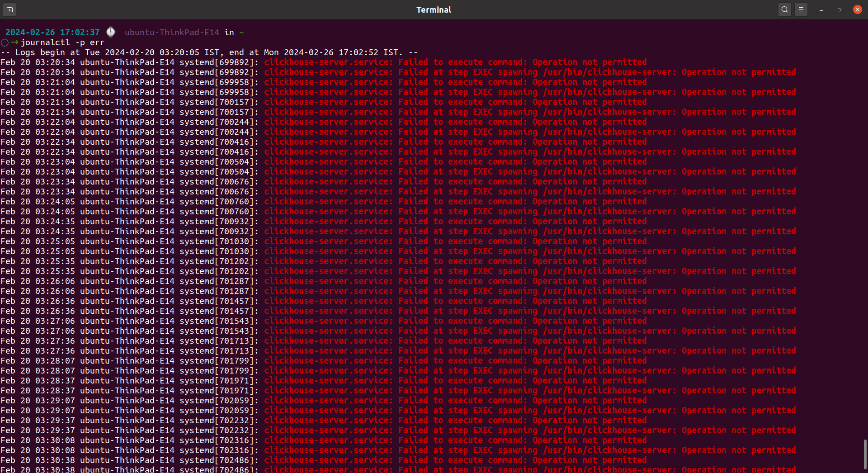The height and width of the screenshot is (473, 868).
Task: Click the 03:27:06 systemd[701543] 'Failed to execute' line
Action: (x=324, y=321)
